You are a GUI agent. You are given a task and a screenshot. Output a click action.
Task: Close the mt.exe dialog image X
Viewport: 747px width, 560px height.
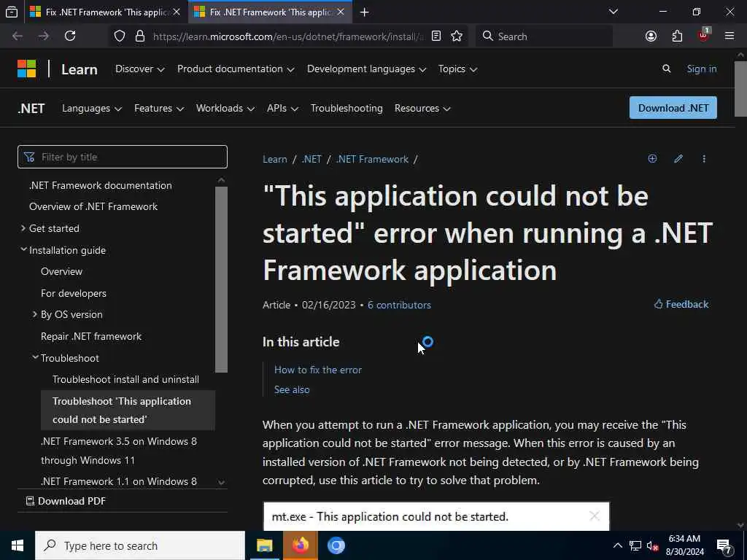[x=594, y=516]
